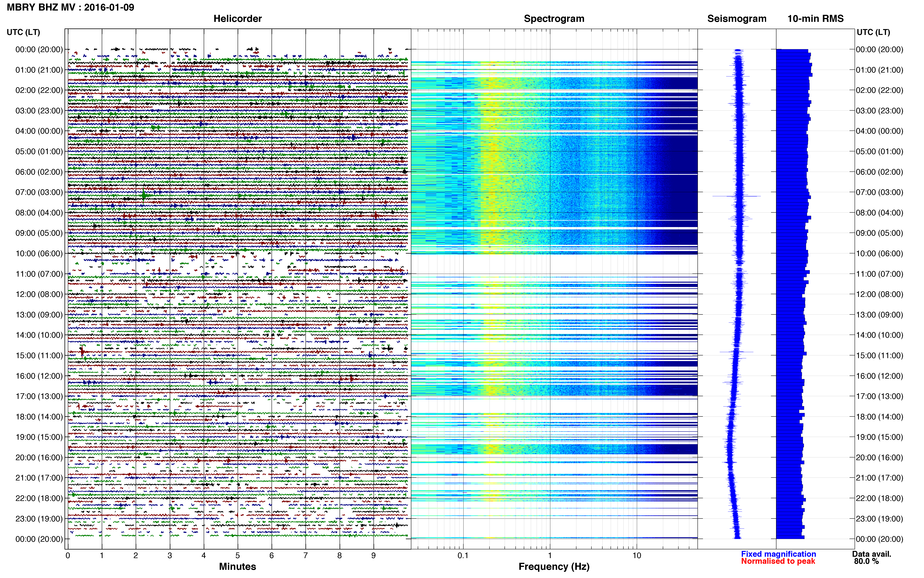The image size is (924, 578).
Task: Click the left '22:00 (18:00)' time label
Action: [39, 498]
